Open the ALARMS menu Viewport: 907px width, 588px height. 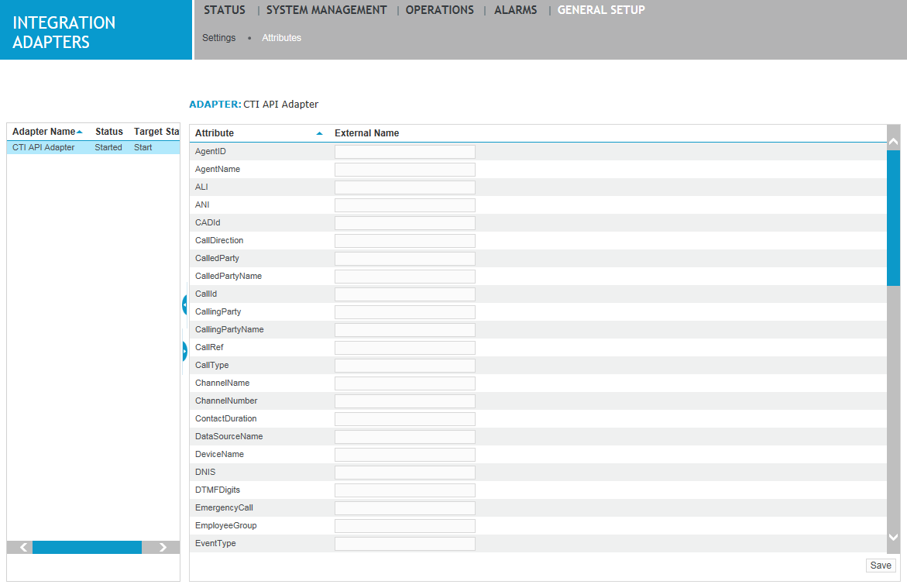click(x=514, y=10)
